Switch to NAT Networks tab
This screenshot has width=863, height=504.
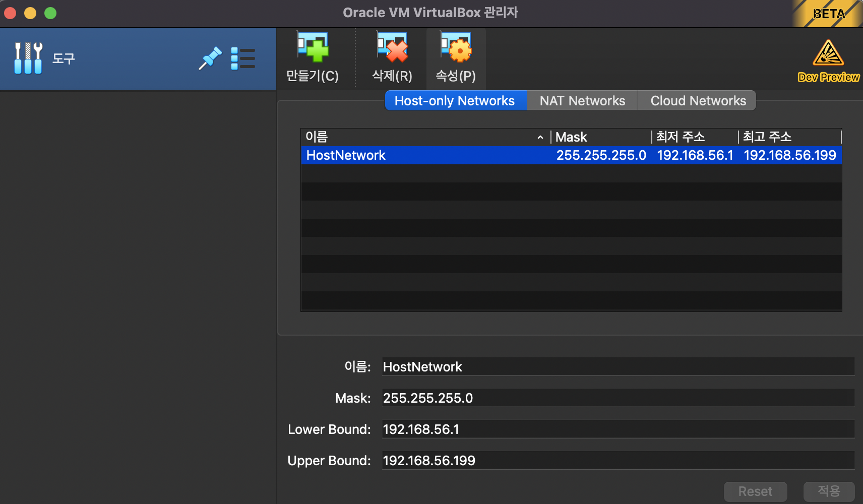click(582, 101)
